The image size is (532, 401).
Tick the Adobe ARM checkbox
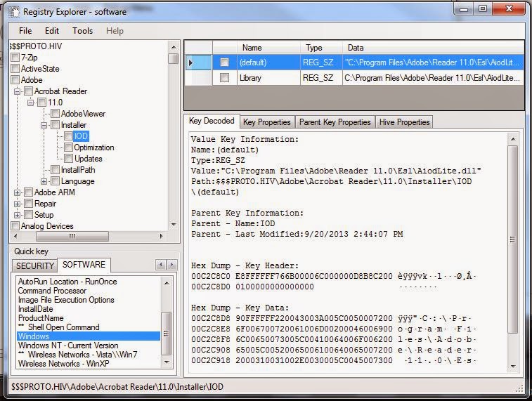(x=29, y=192)
